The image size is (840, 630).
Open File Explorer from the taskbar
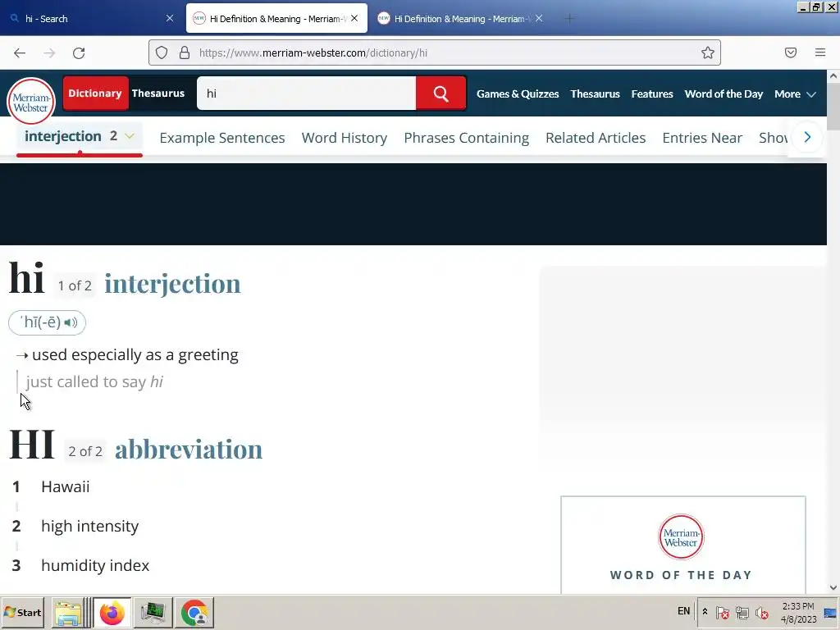(68, 613)
